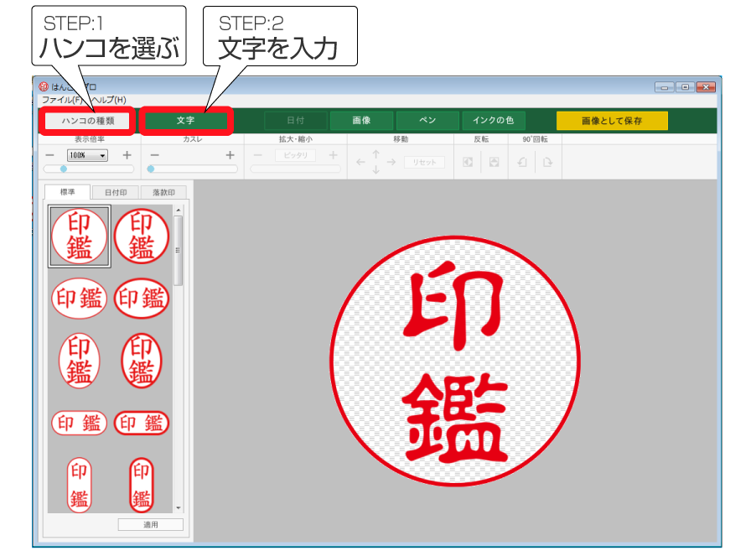
Task: Select the horizontal oval 印鑑 stamp thumbnail
Action: coord(78,298)
